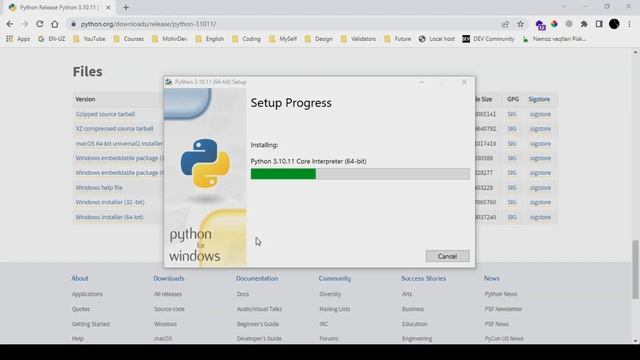Open the profile avatar menu

click(x=614, y=24)
